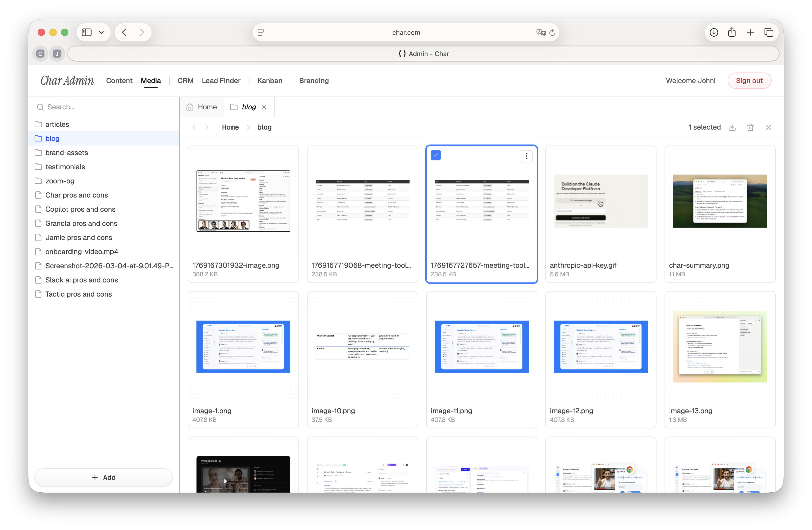Select the blog folder in sidebar
The width and height of the screenshot is (812, 530).
[104, 138]
